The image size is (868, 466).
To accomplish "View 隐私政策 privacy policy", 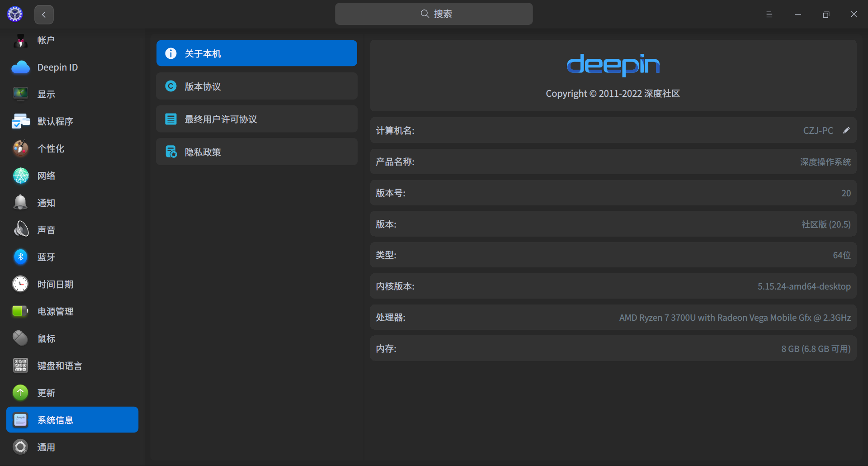I will pos(256,152).
